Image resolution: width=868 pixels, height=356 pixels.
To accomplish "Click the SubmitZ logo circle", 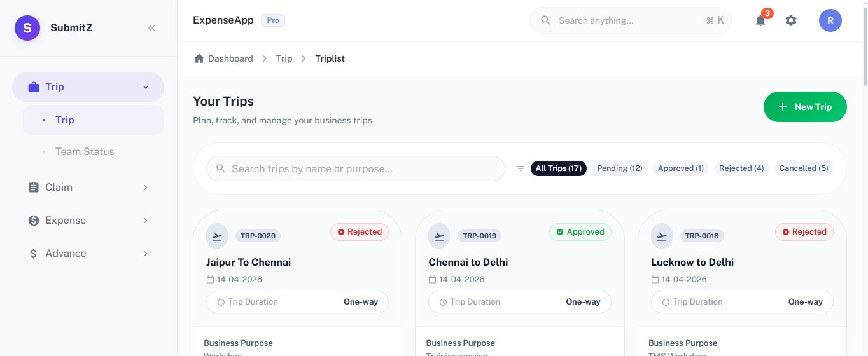I will (x=27, y=27).
